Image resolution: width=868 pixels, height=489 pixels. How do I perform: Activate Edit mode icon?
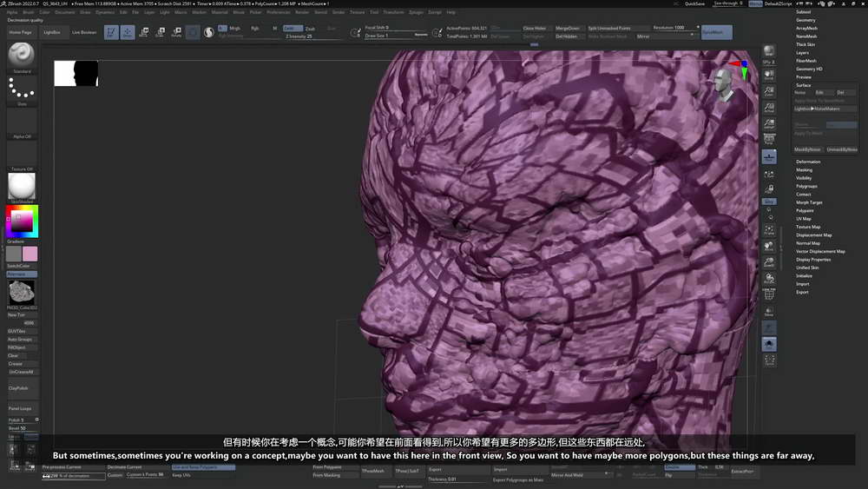111,33
